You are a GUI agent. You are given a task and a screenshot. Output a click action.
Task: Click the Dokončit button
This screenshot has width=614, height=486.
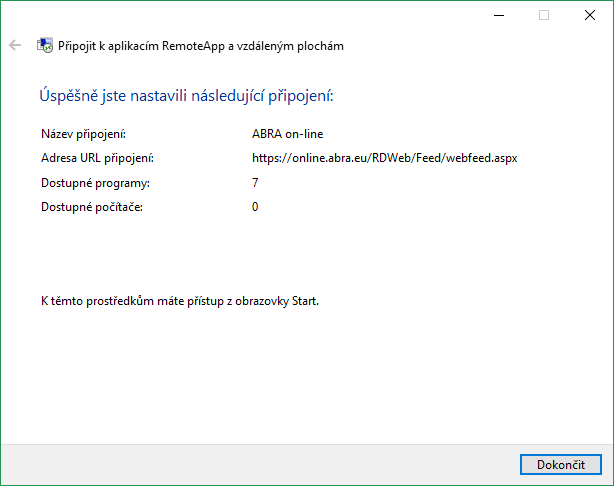point(560,465)
